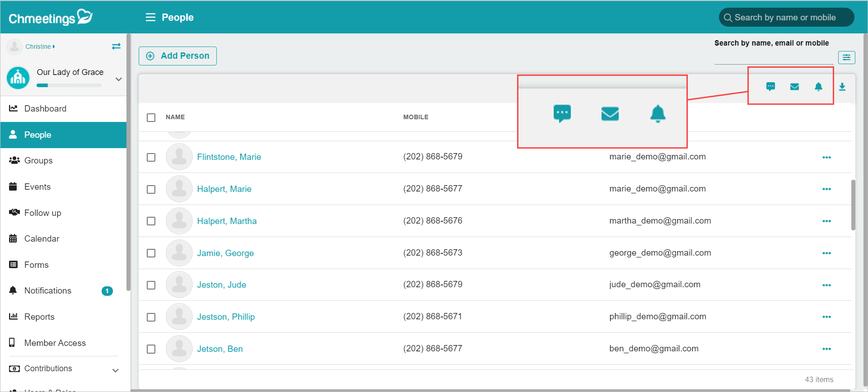Click the avatar of Halpert, Martha
This screenshot has height=392, width=868.
tap(179, 221)
